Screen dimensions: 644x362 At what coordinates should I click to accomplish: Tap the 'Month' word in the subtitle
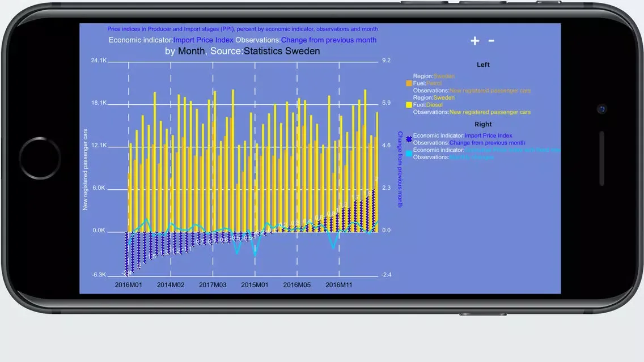pos(191,51)
